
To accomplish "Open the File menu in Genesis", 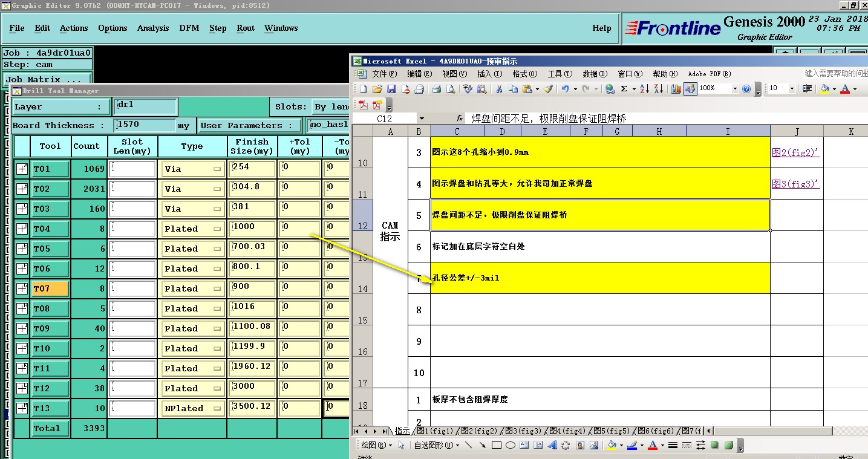I will point(17,28).
